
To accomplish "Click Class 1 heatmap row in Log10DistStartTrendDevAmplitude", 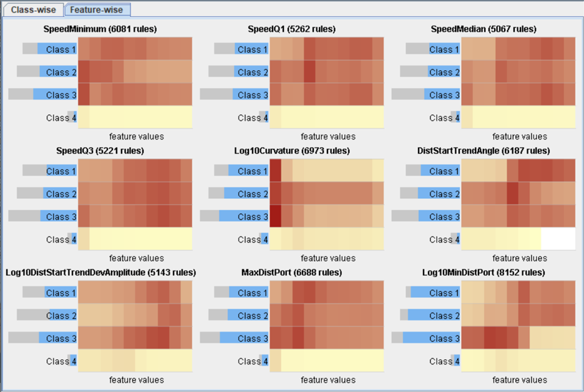I will tap(135, 293).
